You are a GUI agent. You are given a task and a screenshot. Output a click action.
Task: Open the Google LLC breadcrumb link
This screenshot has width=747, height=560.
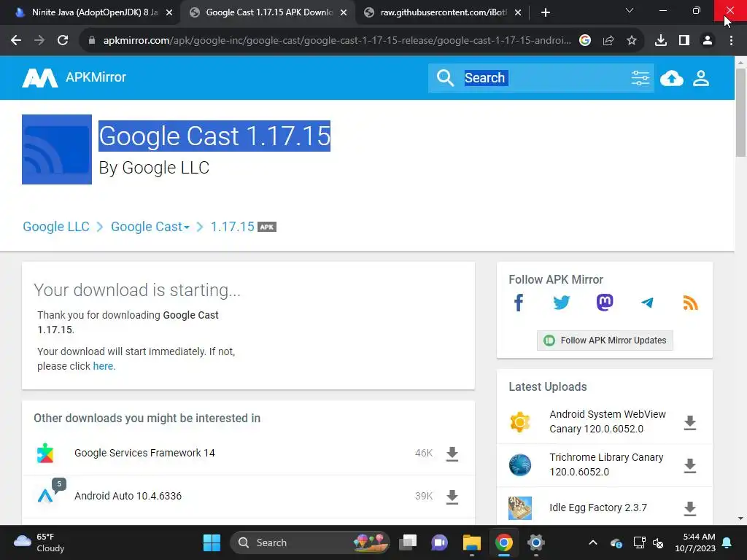pos(56,227)
